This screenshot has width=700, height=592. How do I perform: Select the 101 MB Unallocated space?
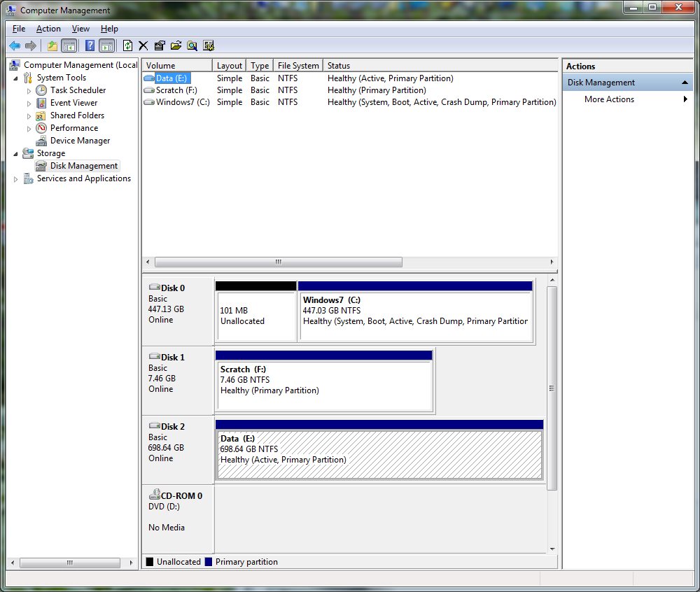tap(255, 311)
